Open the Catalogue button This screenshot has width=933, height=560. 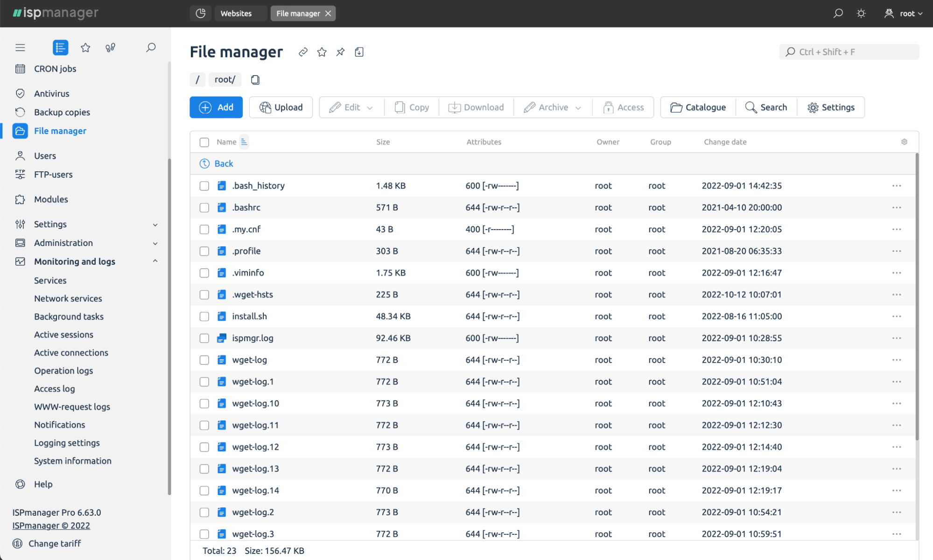tap(698, 107)
